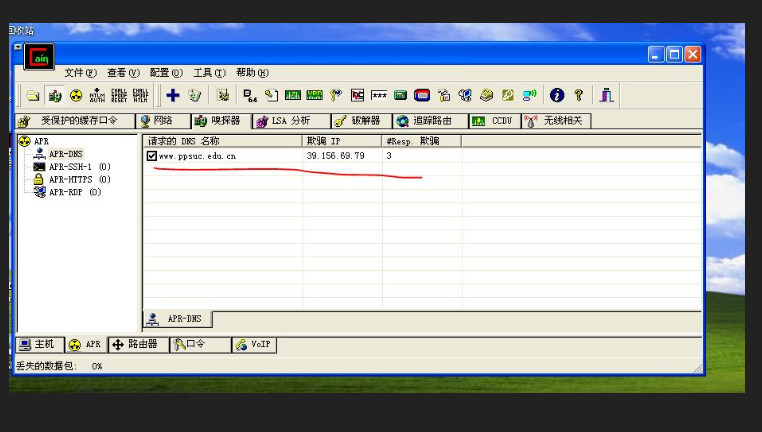The image size is (762, 432).
Task: Open the red-bordered RSA SecurID token icon
Action: coord(422,95)
